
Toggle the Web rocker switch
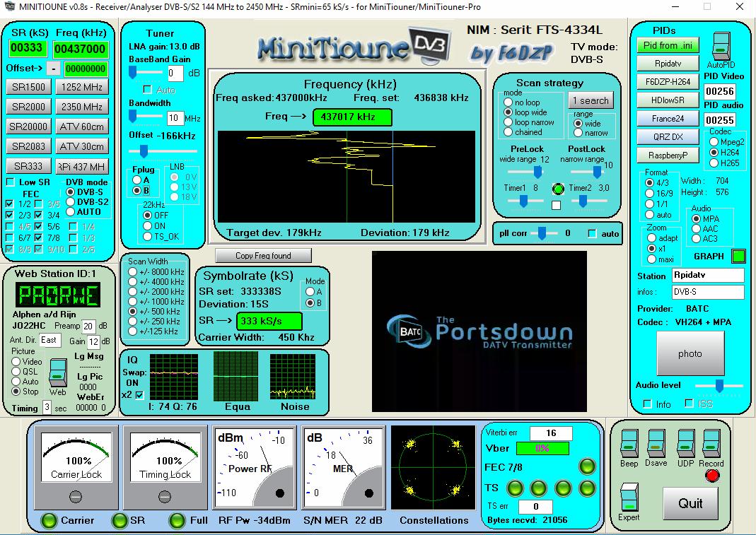58,372
